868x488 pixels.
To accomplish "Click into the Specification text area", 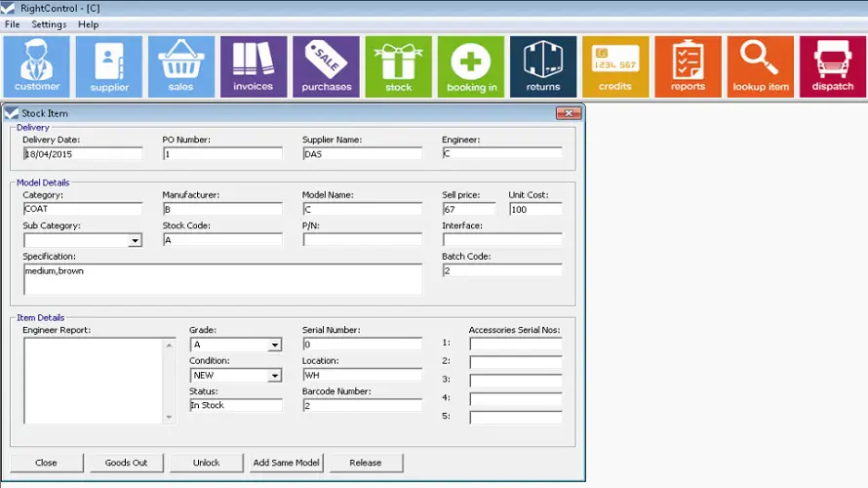I will [x=222, y=279].
